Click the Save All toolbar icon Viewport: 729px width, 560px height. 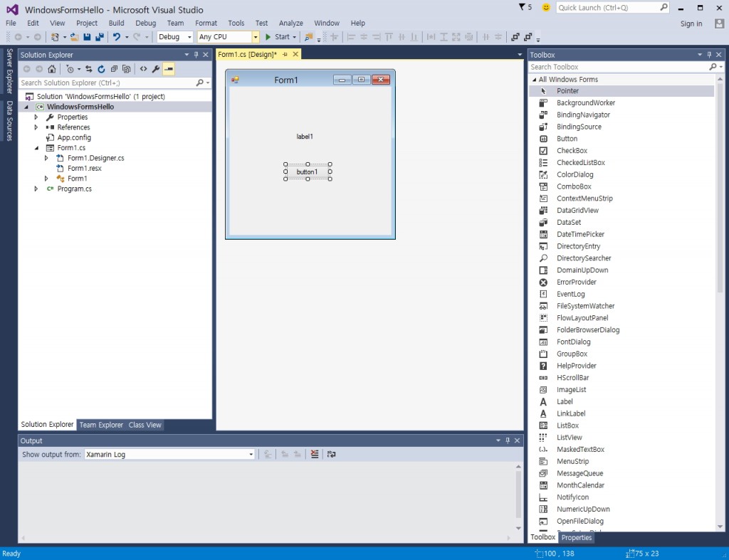pos(99,37)
